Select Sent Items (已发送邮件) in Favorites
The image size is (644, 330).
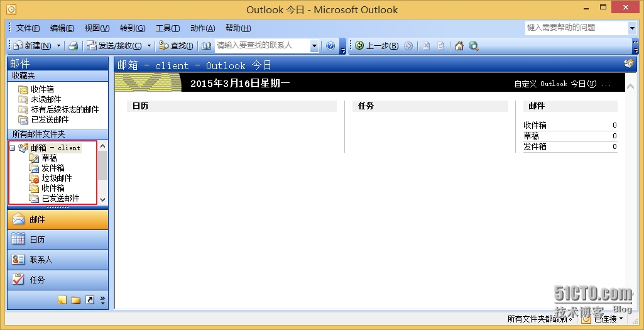click(43, 120)
